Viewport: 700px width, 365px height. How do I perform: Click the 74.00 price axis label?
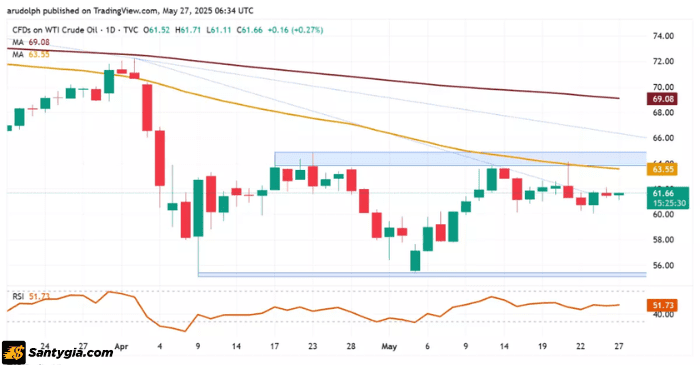coord(663,36)
